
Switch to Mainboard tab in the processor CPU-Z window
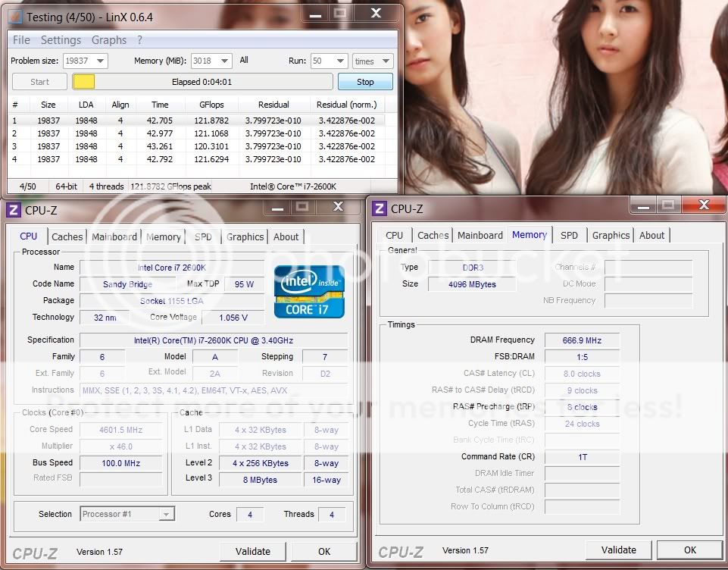tap(114, 236)
